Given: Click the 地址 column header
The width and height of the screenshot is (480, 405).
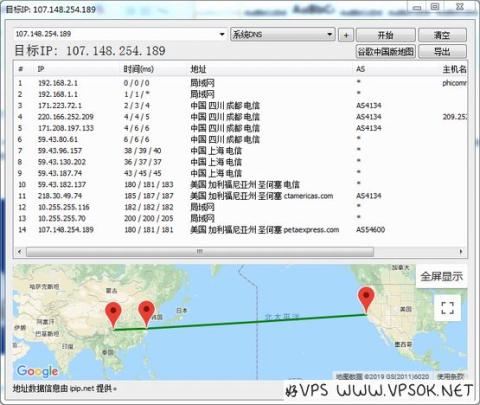Looking at the screenshot, I should pyautogui.click(x=198, y=69).
